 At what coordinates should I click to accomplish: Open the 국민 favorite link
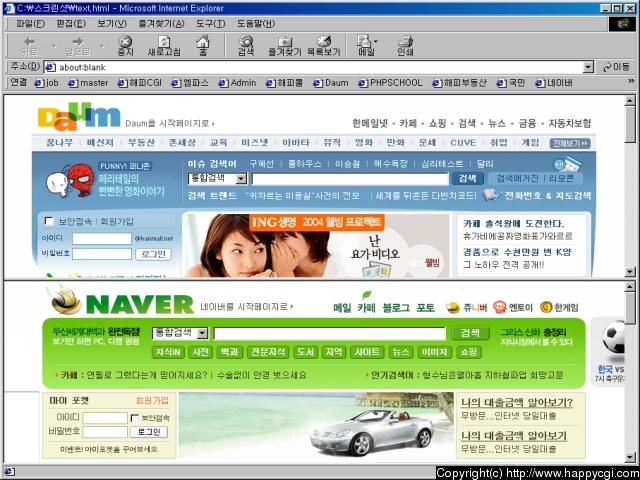click(x=511, y=83)
